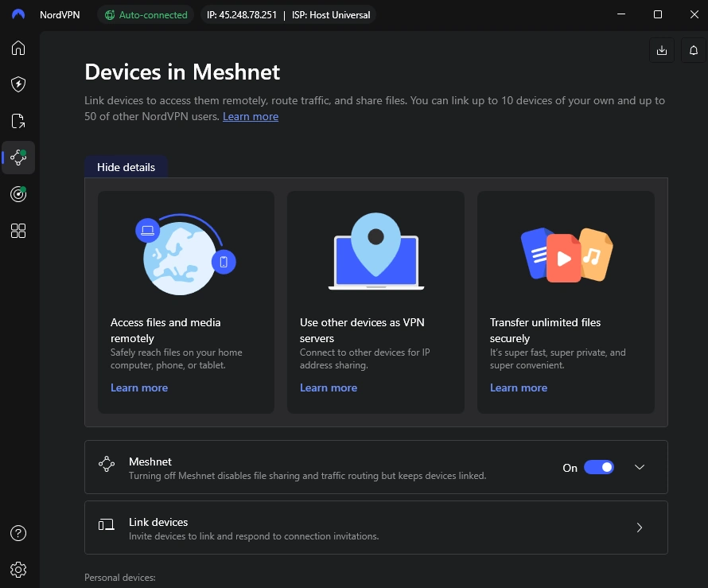
Task: Click the Devices in Meshnet heading
Action: [182, 72]
